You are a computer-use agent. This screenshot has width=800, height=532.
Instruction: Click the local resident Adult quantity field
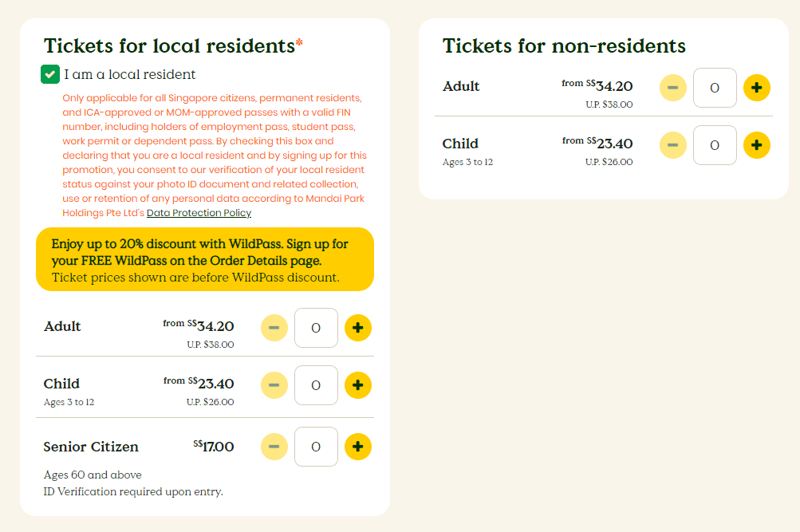point(316,328)
